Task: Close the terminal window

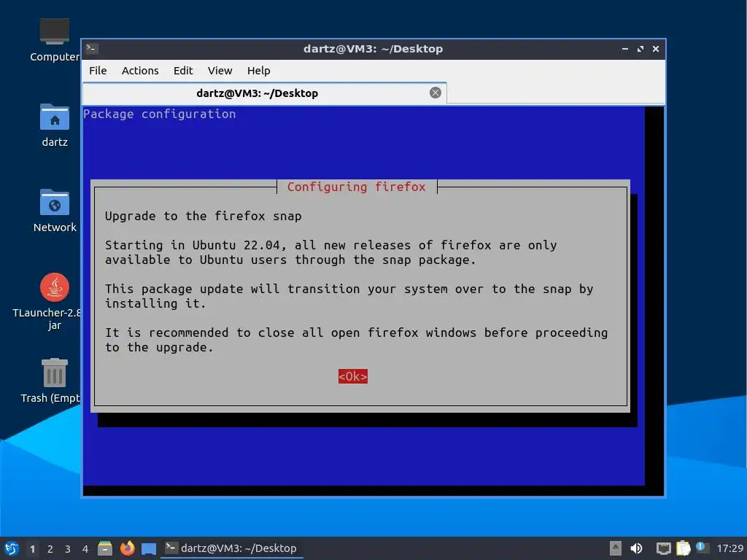Action: coord(656,49)
